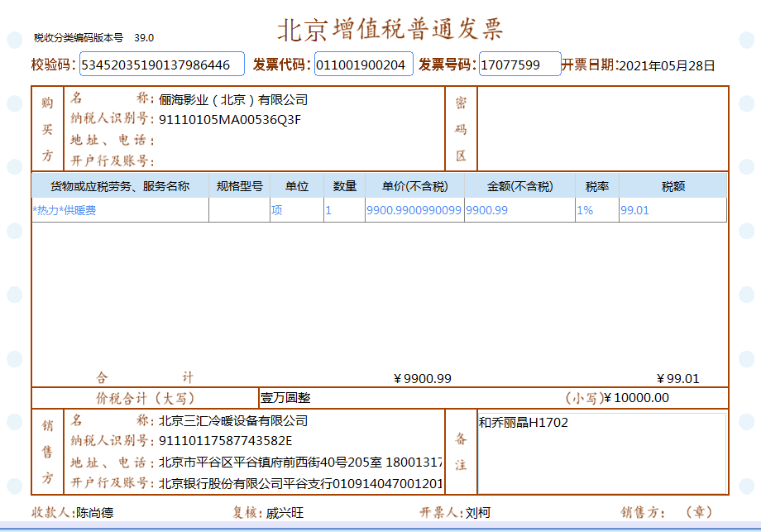This screenshot has width=761, height=532.
Task: Click the unit cell 项
Action: (296, 210)
